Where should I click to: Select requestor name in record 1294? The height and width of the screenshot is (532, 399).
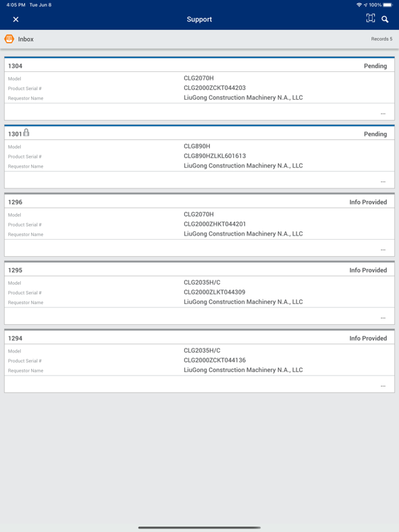point(243,370)
